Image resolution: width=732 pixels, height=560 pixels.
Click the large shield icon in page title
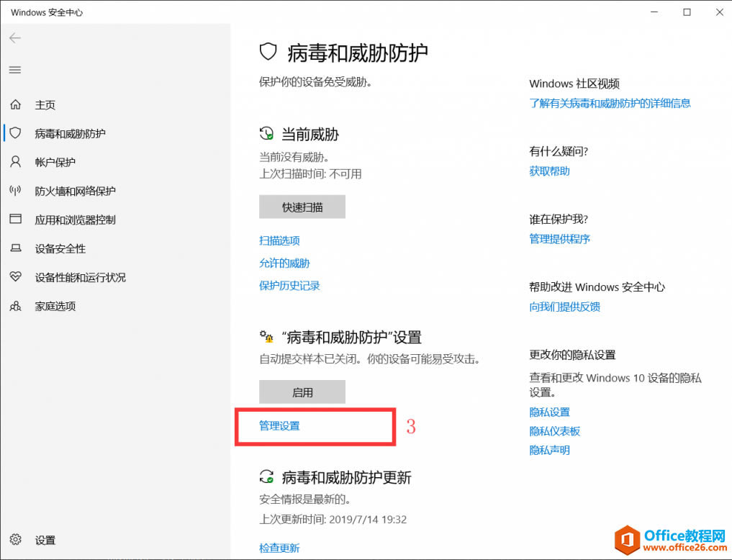pos(268,52)
